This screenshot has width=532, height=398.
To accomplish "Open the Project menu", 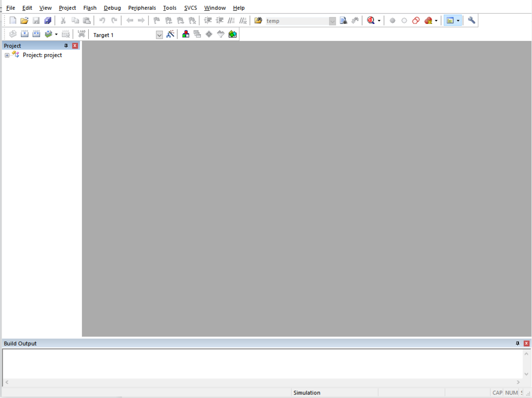I will 67,8.
